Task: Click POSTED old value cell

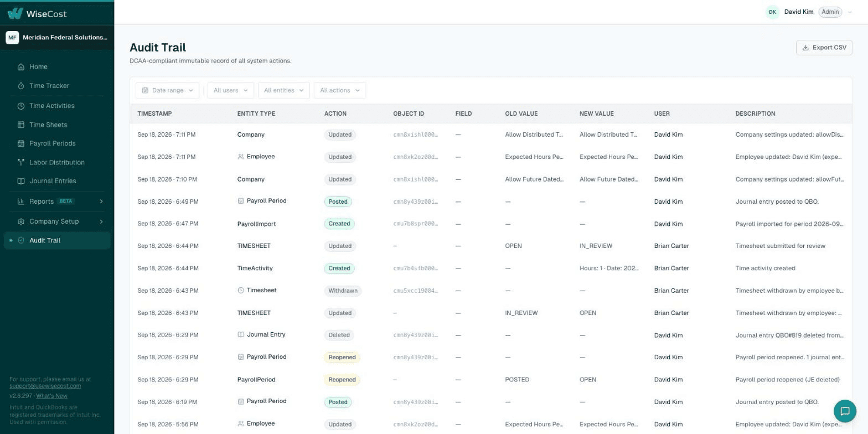Action: coord(517,380)
